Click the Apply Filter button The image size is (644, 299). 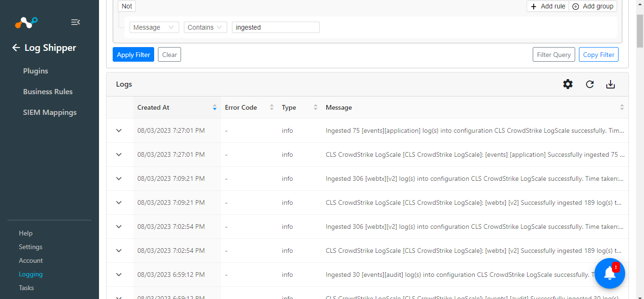(133, 55)
